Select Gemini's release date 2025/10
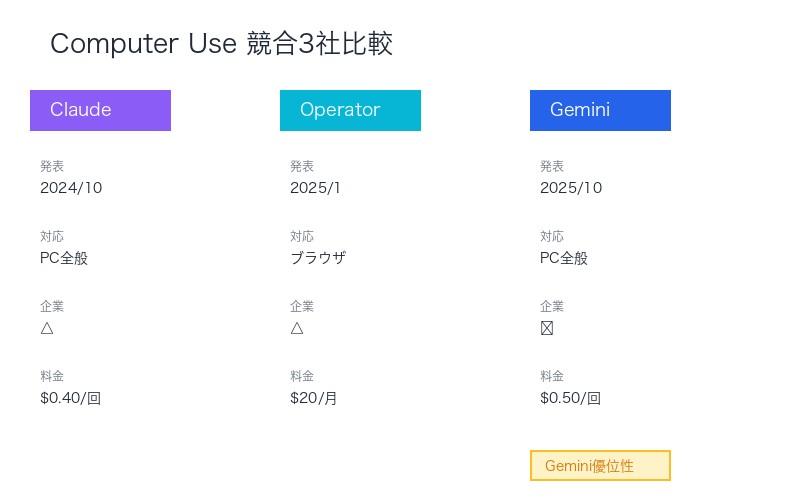 coord(571,188)
